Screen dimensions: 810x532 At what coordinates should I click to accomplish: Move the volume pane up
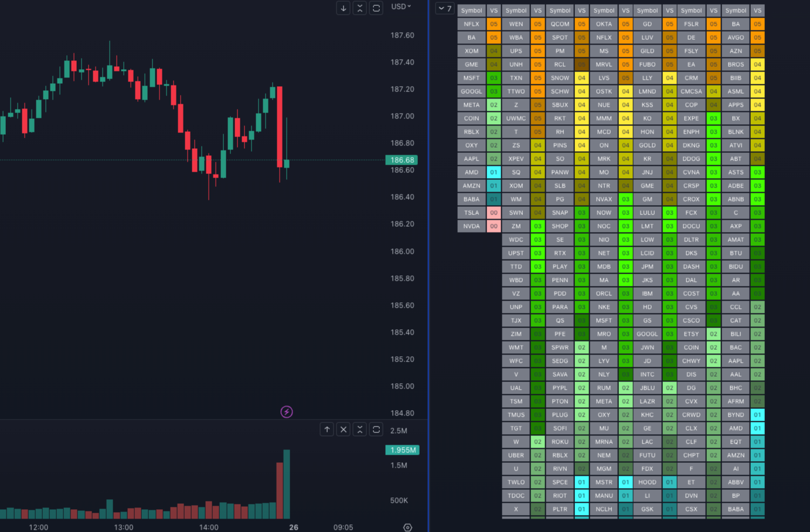tap(327, 429)
